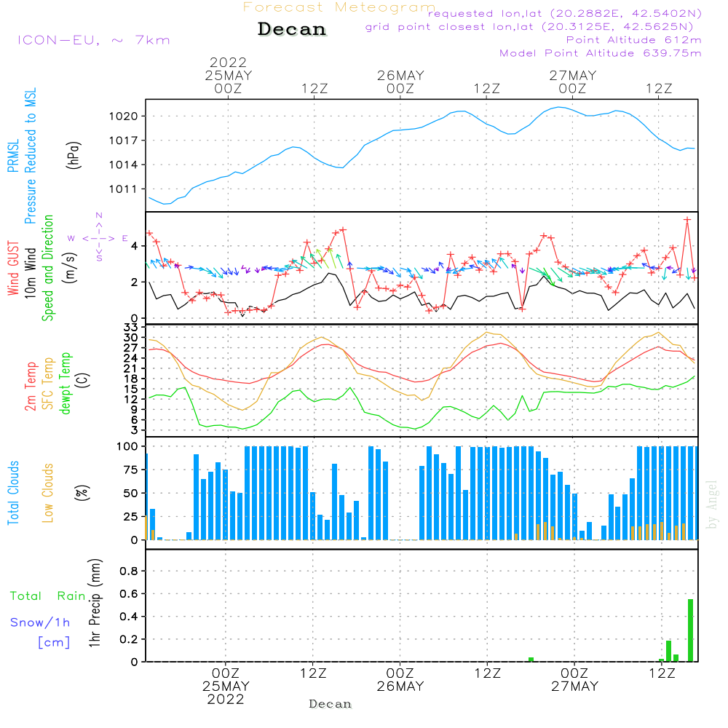Viewport: 728px width, 728px height.
Task: Click the tallest green rain bar near 0.55 mm
Action: (690, 630)
